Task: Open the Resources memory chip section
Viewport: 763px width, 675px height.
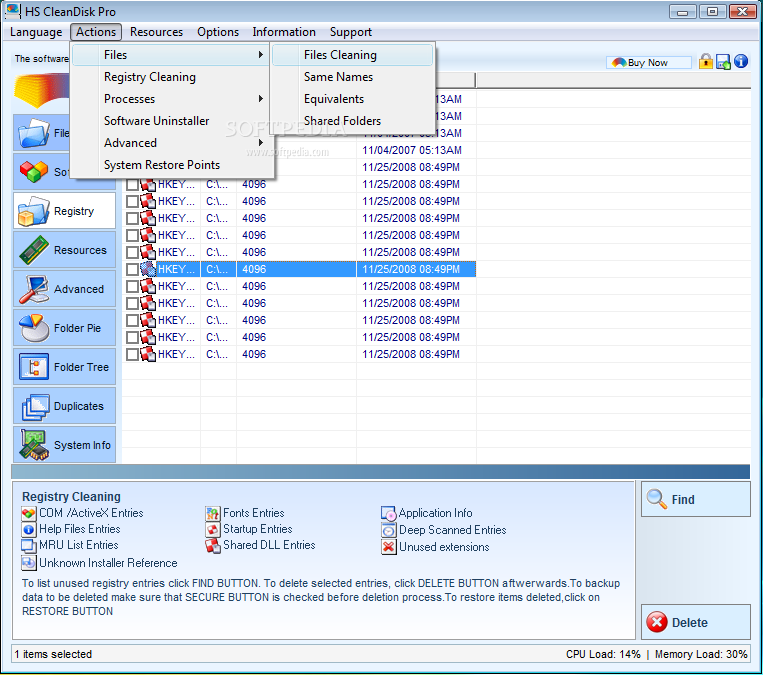Action: [x=64, y=250]
